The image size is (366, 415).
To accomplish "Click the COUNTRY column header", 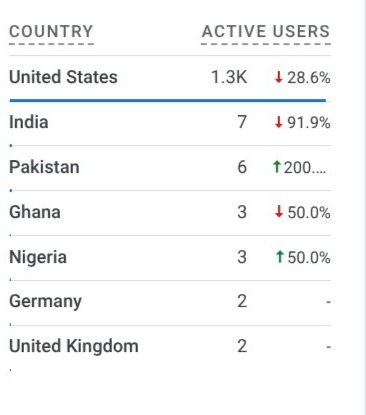I will pos(51,32).
